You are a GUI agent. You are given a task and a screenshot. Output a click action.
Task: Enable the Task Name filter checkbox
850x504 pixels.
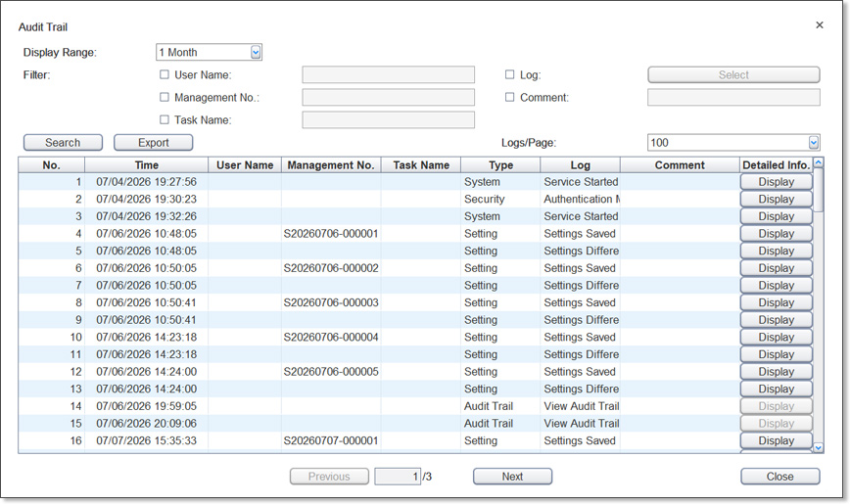(x=165, y=119)
